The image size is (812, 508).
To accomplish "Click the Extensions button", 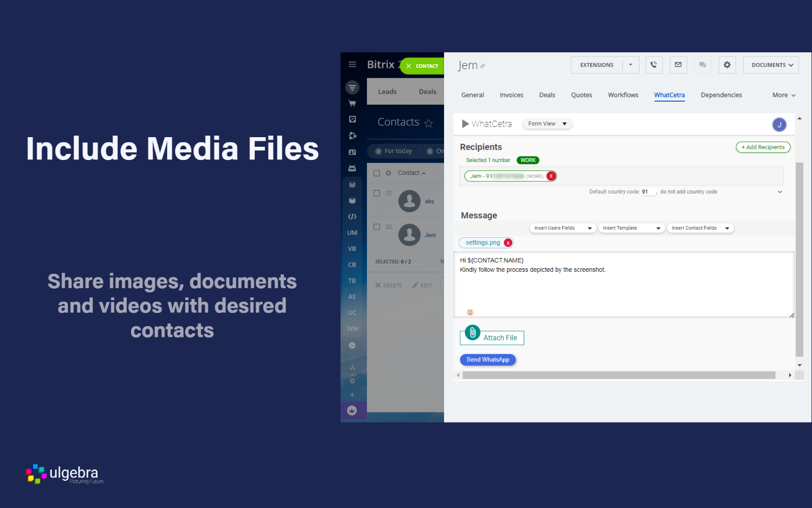I will tap(597, 65).
